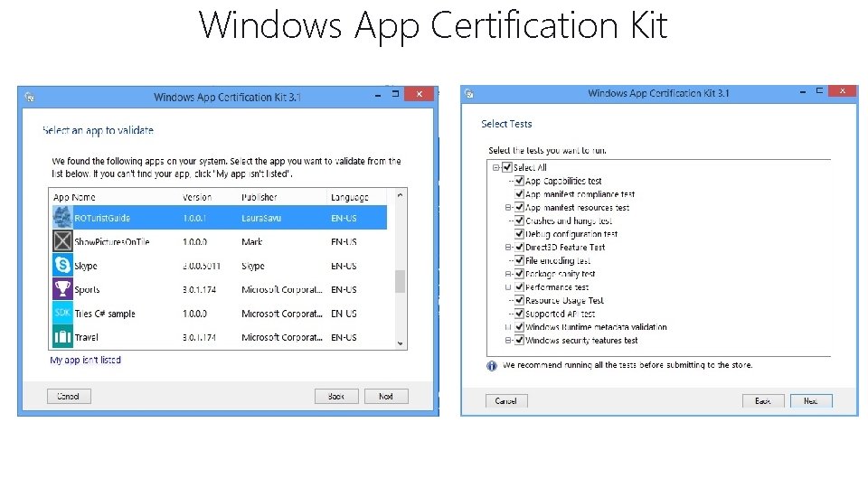Click the app list scroll up arrow
This screenshot has height=488, width=868.
(x=400, y=195)
